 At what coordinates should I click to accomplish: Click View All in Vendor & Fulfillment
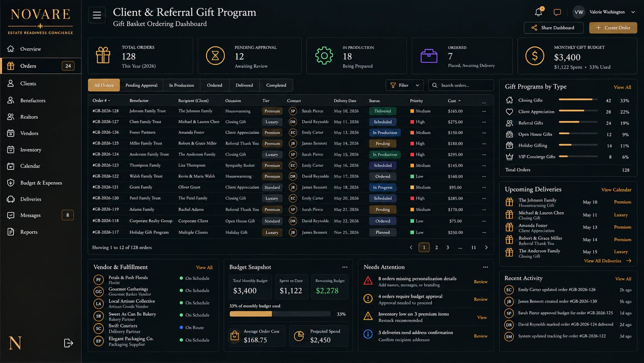click(x=204, y=267)
